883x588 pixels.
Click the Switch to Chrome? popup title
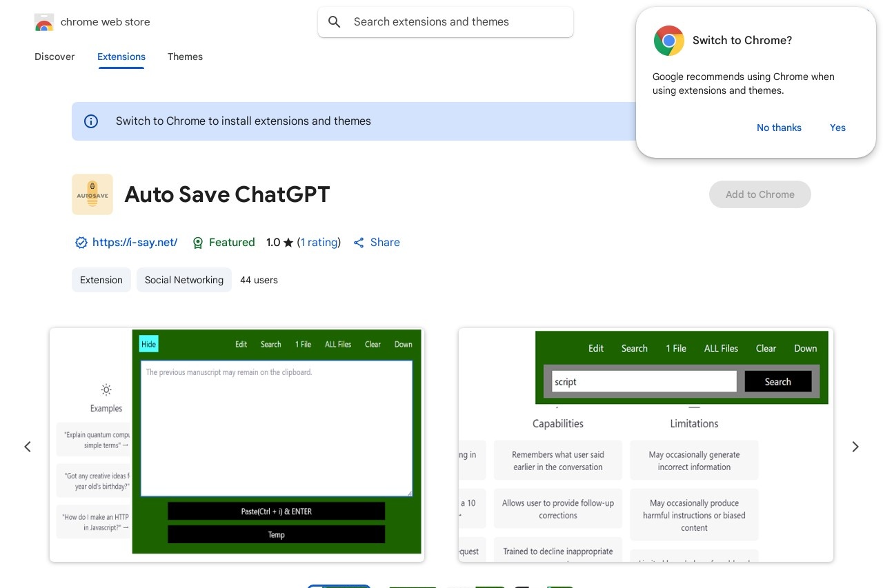pyautogui.click(x=742, y=41)
